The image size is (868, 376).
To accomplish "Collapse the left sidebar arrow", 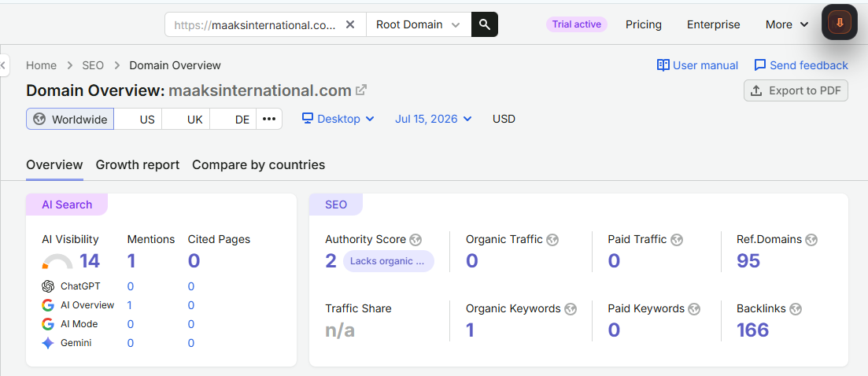I will [x=3, y=65].
